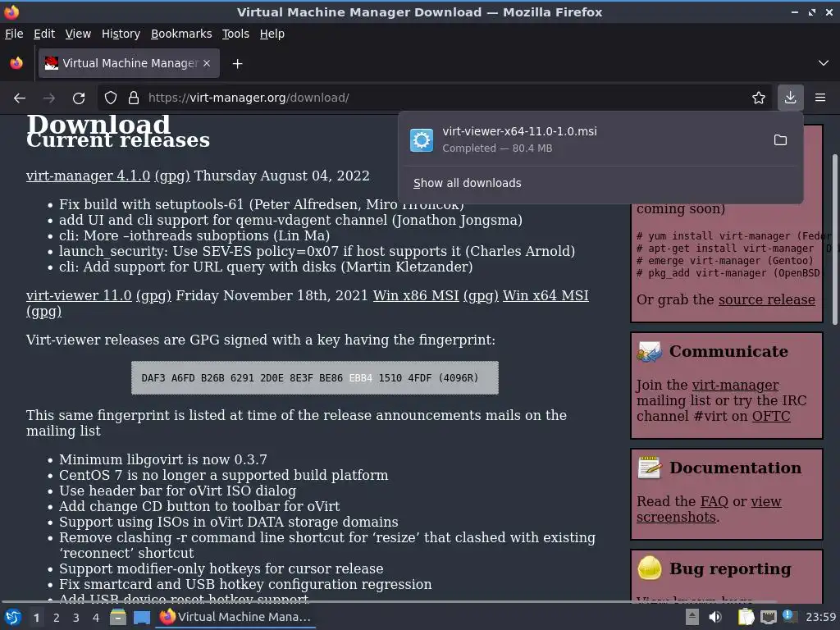Open the tracking protection shield icon
840x630 pixels.
(111, 98)
